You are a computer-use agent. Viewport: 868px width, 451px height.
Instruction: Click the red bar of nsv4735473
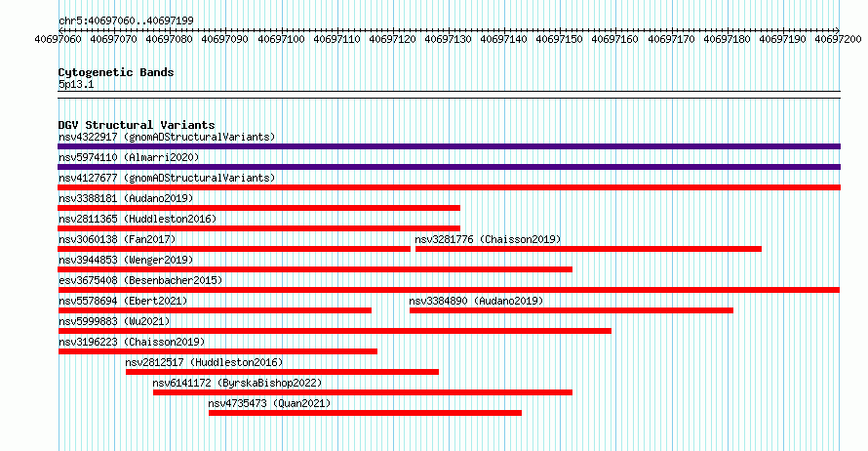tap(365, 413)
